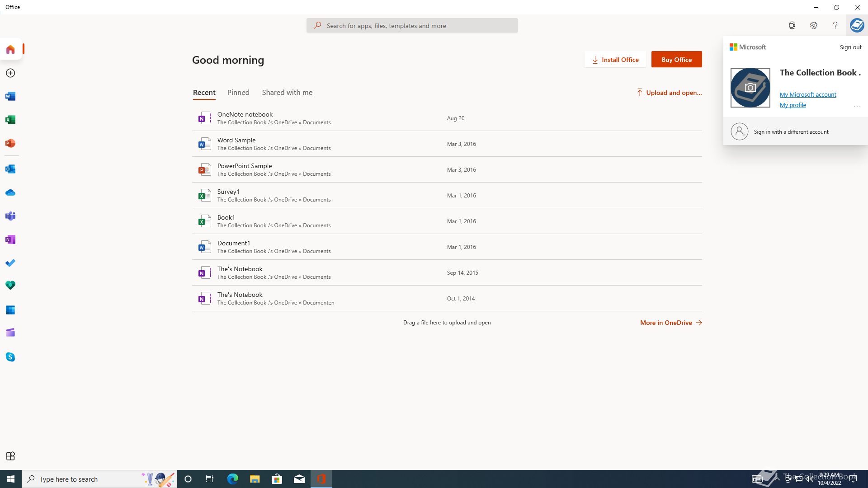Open OneDrive cloud icon in sidebar
Image resolution: width=868 pixels, height=488 pixels.
pyautogui.click(x=10, y=192)
